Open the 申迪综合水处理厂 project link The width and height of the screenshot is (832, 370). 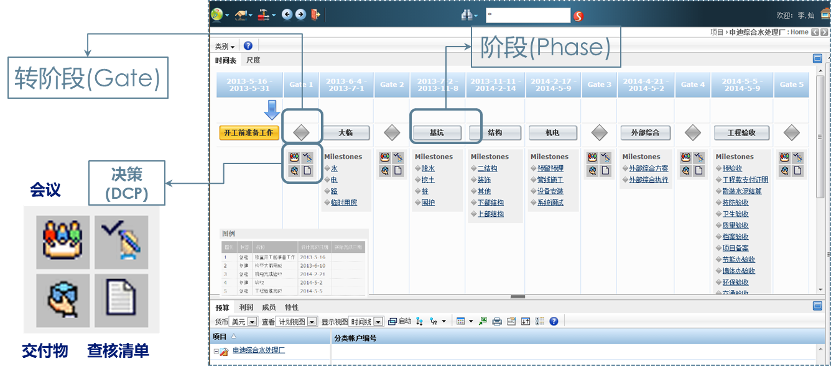point(258,351)
